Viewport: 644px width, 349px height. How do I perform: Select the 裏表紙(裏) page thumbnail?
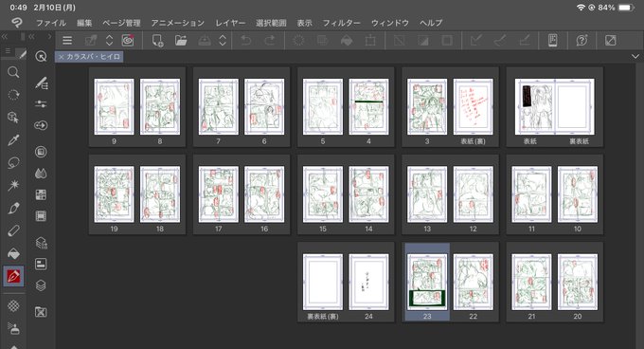(x=322, y=282)
